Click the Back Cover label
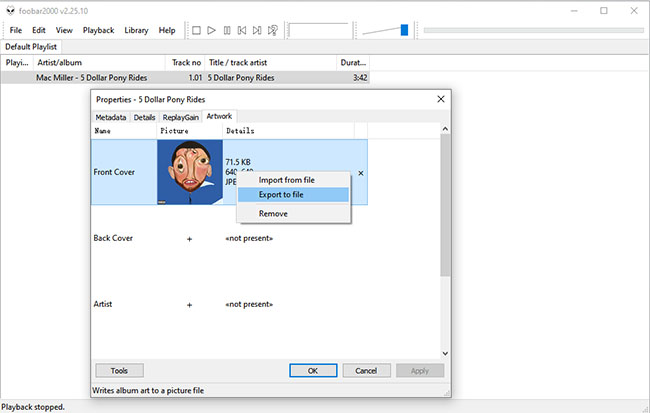The image size is (650, 413). pyautogui.click(x=113, y=238)
